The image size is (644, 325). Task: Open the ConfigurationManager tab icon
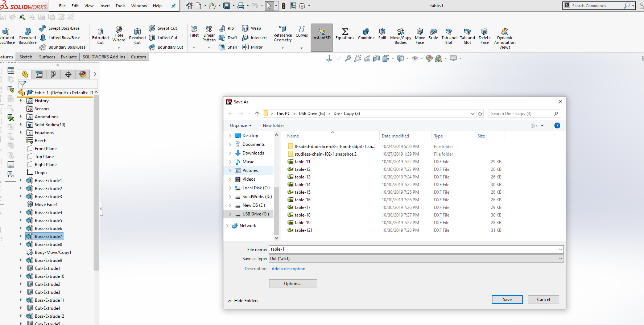54,74
